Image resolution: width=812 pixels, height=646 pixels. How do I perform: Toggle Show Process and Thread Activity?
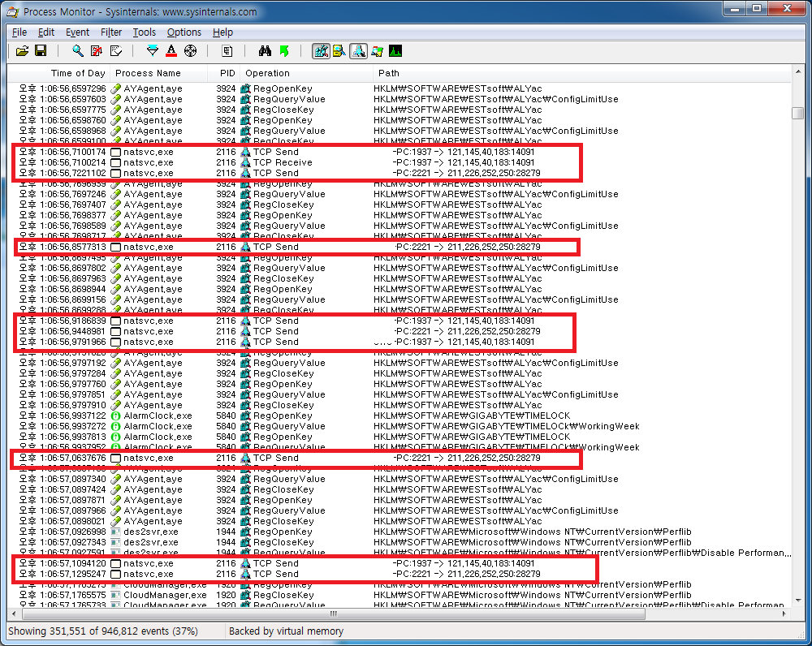click(377, 51)
